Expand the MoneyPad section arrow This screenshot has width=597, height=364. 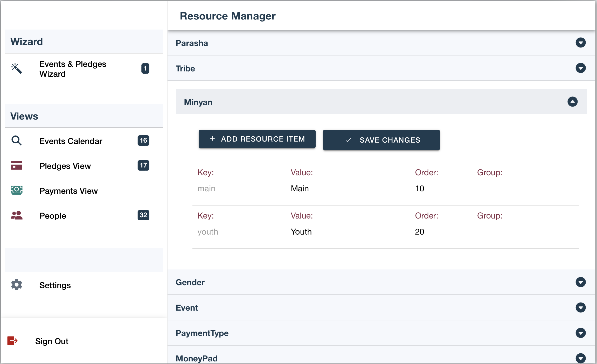581,358
